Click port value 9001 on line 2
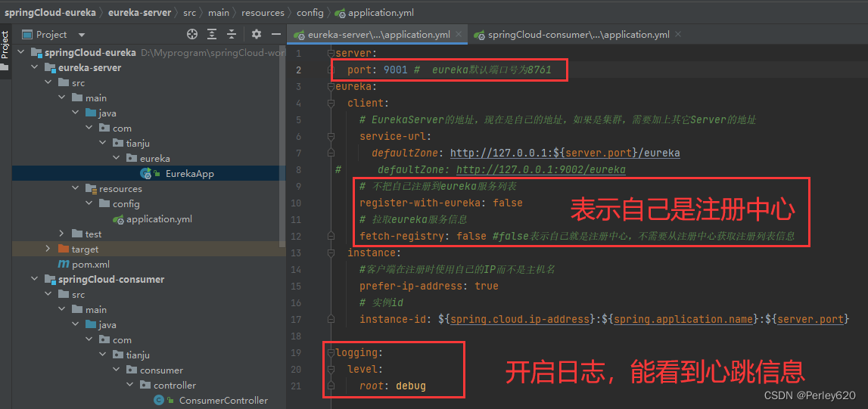 (x=395, y=70)
